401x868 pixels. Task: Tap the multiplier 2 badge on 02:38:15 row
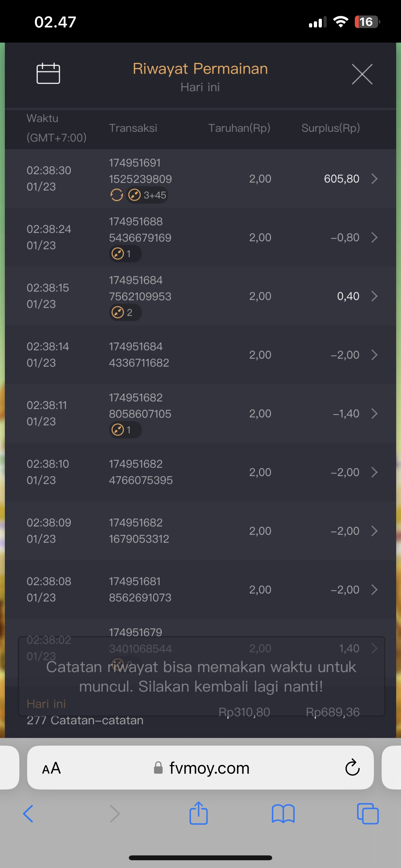[125, 312]
